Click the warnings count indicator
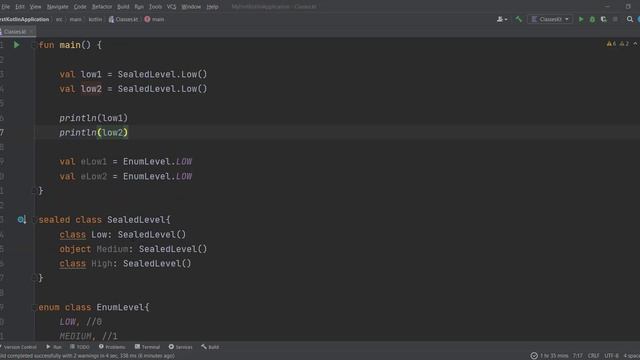 click(611, 44)
